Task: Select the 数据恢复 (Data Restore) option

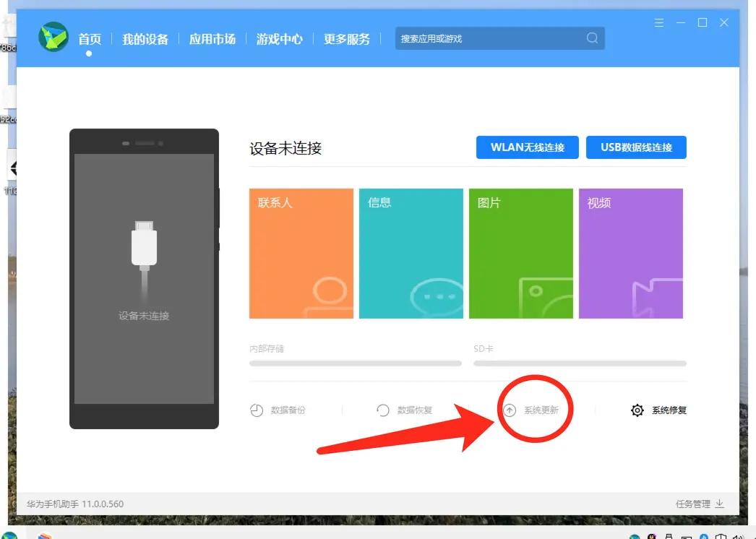Action: pos(406,410)
